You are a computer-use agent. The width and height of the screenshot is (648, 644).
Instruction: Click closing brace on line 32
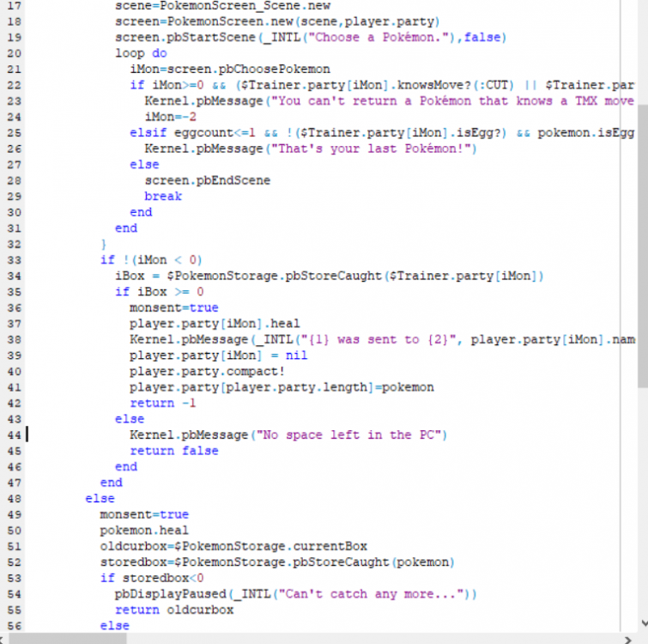click(104, 244)
